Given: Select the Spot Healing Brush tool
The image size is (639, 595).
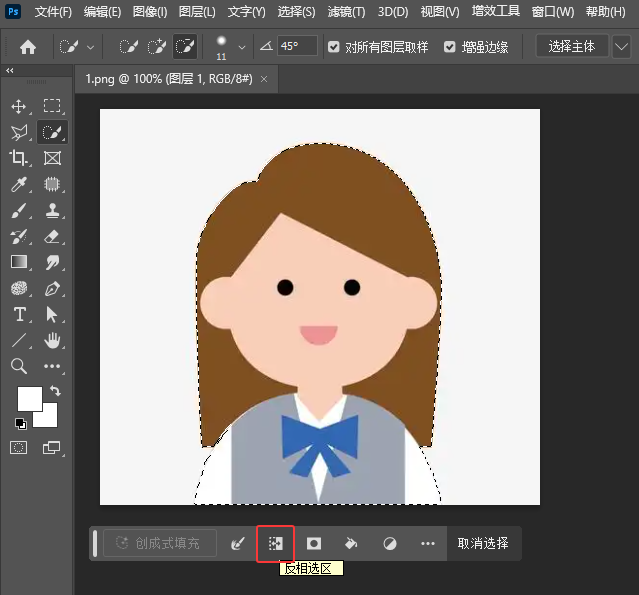Looking at the screenshot, I should [x=52, y=184].
